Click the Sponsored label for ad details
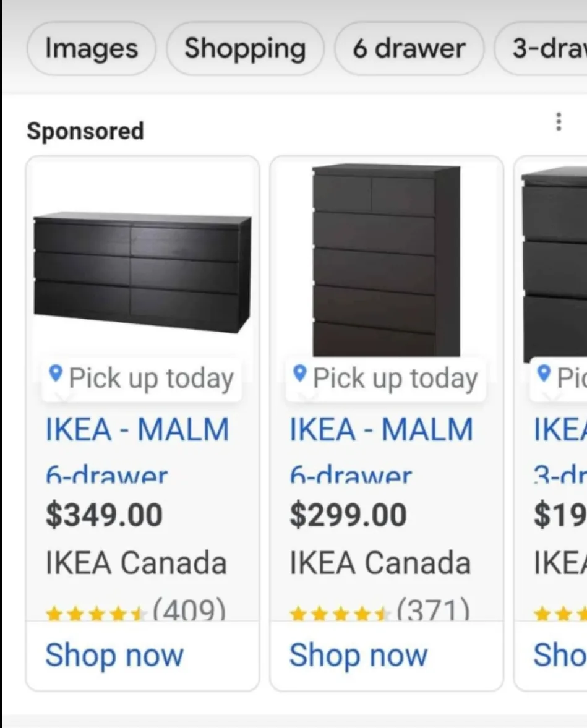 point(86,130)
